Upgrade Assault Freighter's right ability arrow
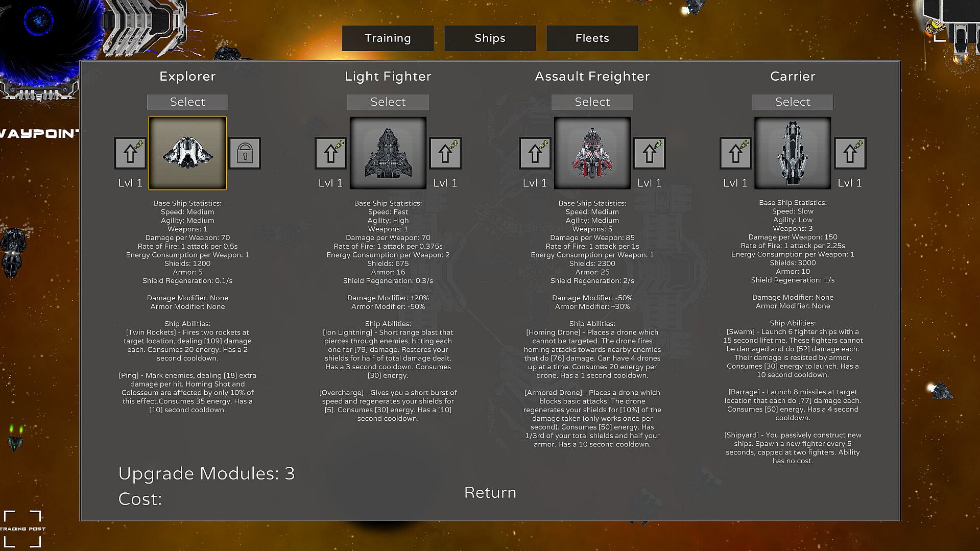The width and height of the screenshot is (980, 551). pyautogui.click(x=649, y=153)
